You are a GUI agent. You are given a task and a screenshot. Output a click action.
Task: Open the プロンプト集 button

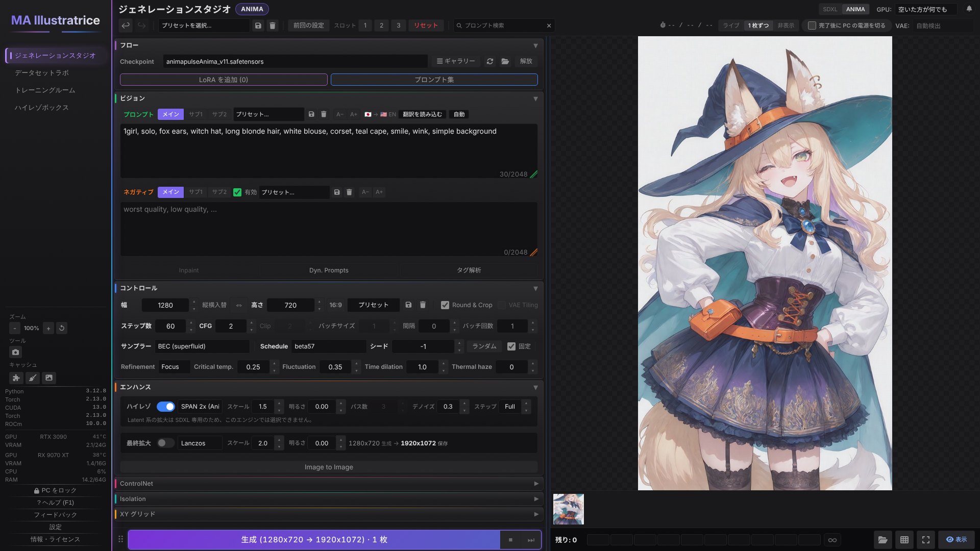pos(434,80)
